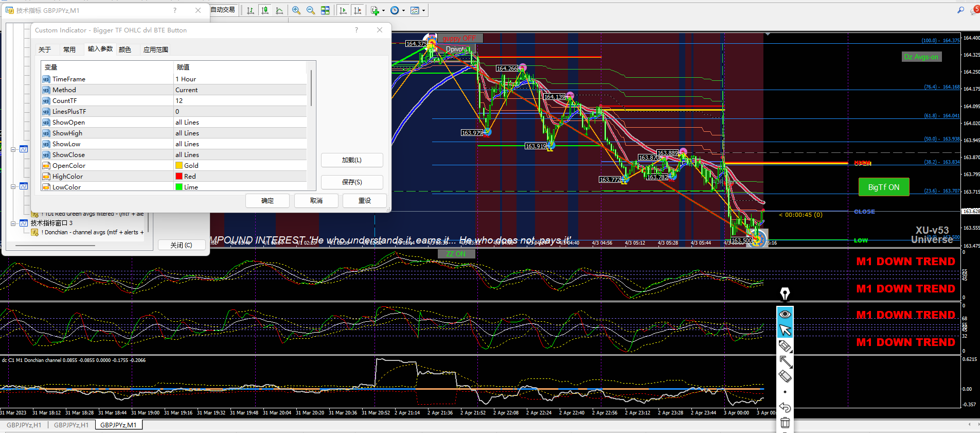This screenshot has height=433, width=980.
Task: Collapse the 技术指标窗口 3 tree node
Action: point(13,223)
